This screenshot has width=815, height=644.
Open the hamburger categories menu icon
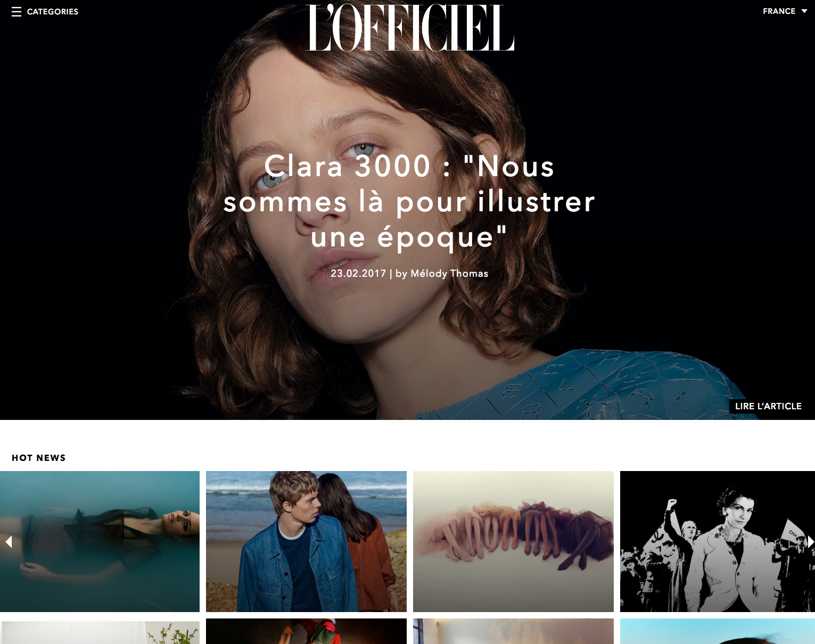pyautogui.click(x=17, y=12)
